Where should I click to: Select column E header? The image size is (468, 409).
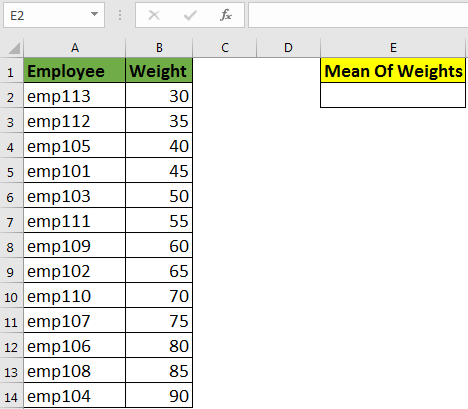393,48
